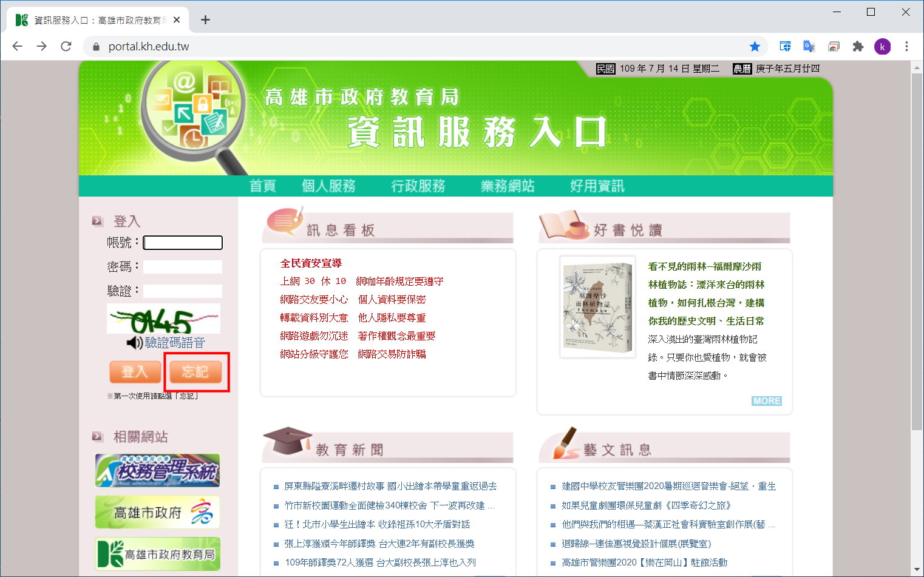Click the Extensions puzzle-piece icon
924x577 pixels.
tap(858, 46)
